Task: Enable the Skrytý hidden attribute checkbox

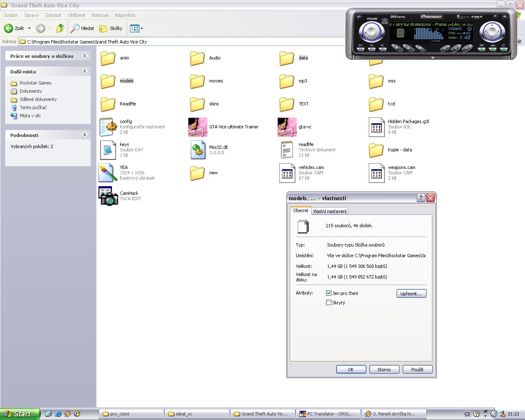Action: [x=329, y=303]
